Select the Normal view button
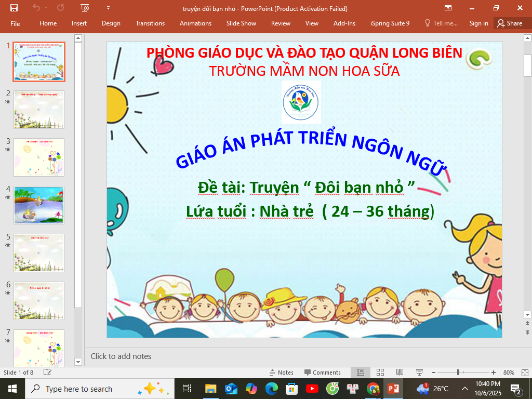Viewport: 532px width, 399px height. [361, 373]
